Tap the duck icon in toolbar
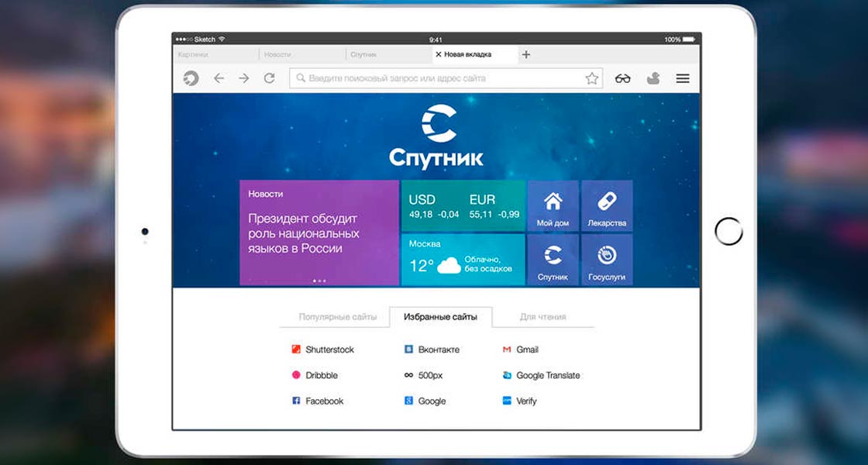This screenshot has height=465, width=868. pos(653,78)
